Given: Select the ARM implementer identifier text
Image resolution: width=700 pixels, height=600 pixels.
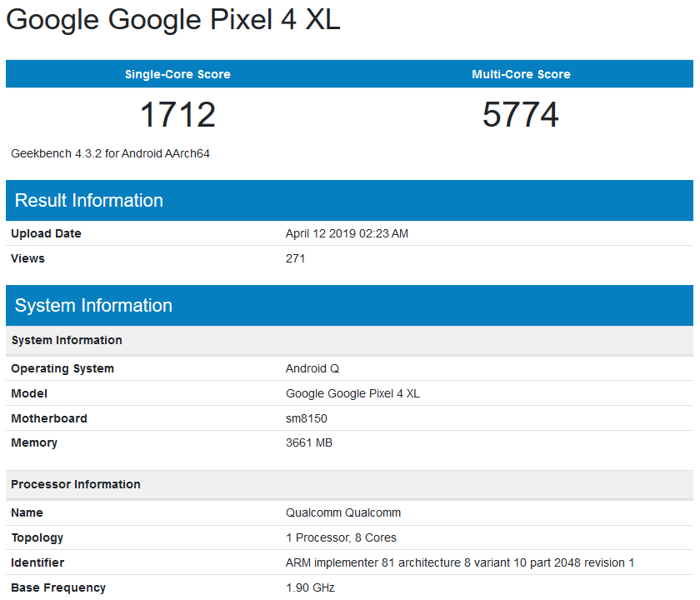Looking at the screenshot, I should (460, 562).
